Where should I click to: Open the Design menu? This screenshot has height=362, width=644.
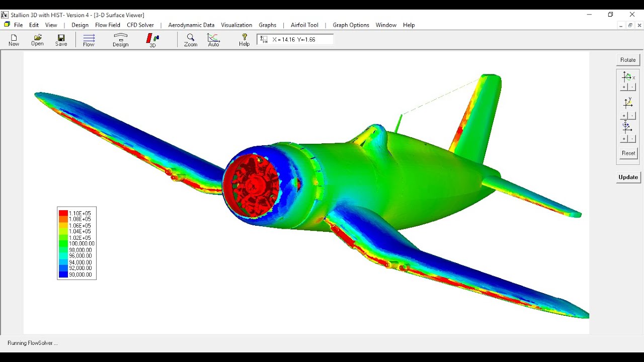pyautogui.click(x=80, y=25)
